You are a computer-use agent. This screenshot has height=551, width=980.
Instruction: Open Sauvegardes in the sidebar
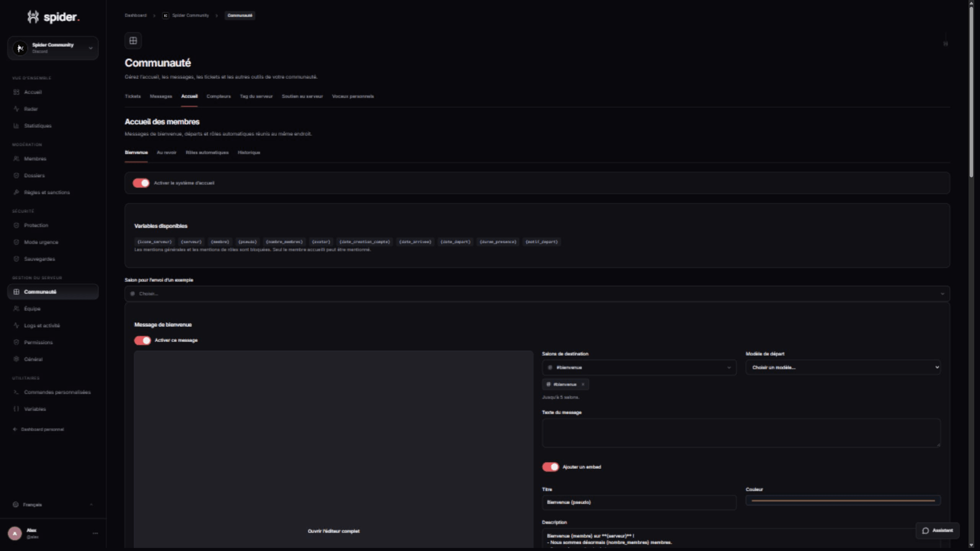point(53,259)
